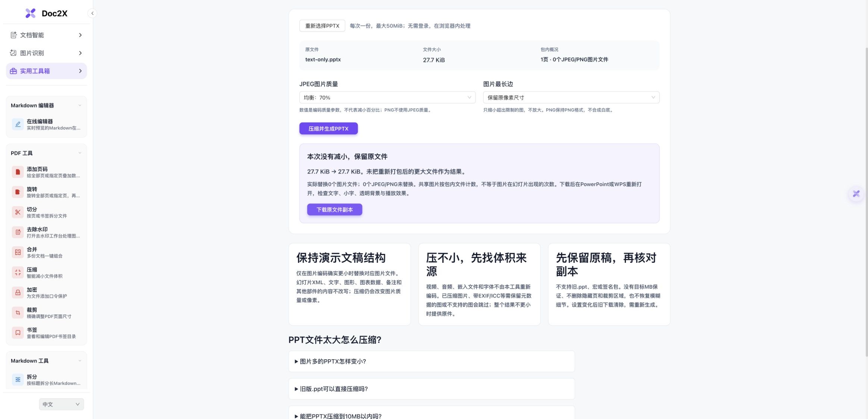The height and width of the screenshot is (419, 868).
Task: Click 重新选择PPTX button
Action: (322, 26)
